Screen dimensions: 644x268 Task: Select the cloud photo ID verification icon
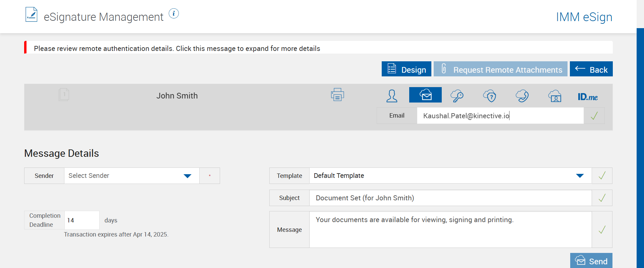(555, 96)
